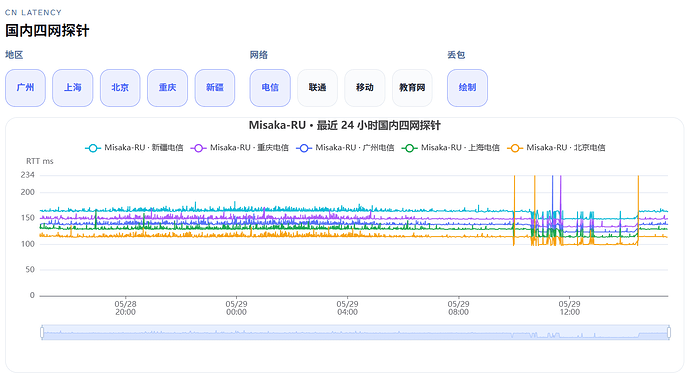Viewport: 690px width, 377px height.
Task: Toggle the 电信 network filter
Action: pyautogui.click(x=270, y=88)
